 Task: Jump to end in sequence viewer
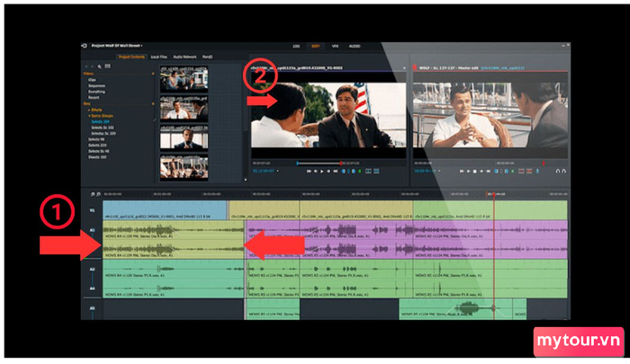tap(488, 172)
